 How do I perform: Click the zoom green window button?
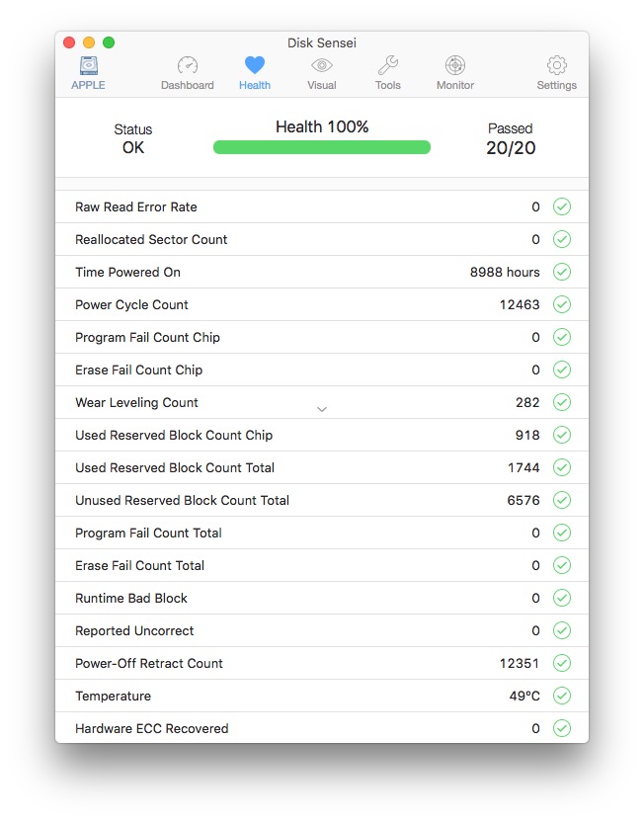point(109,42)
